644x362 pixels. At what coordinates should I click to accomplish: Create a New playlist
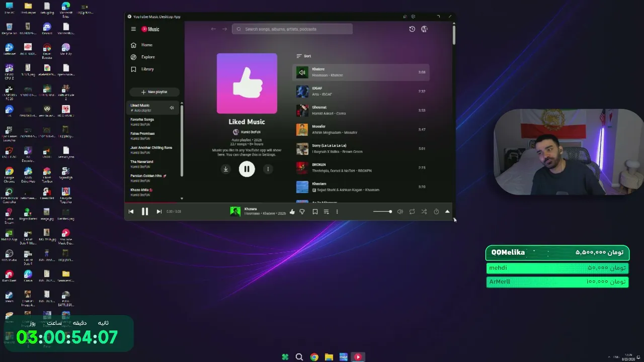(x=154, y=92)
